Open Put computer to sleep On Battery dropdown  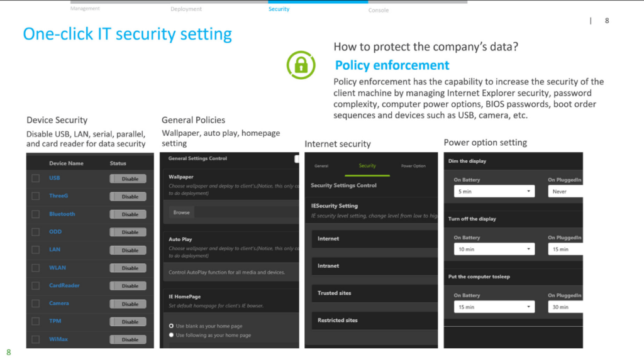pyautogui.click(x=494, y=307)
